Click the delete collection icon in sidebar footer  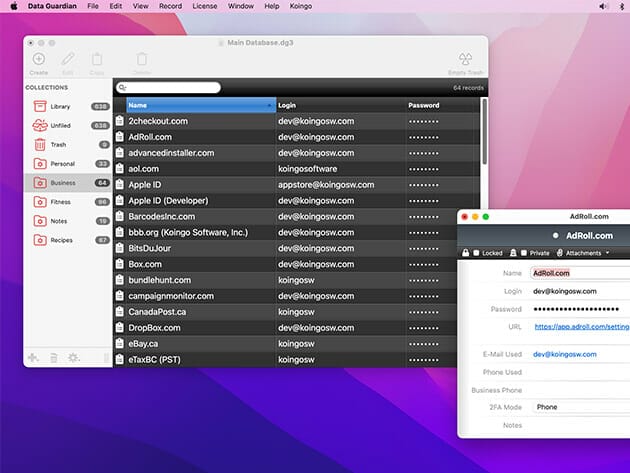tap(53, 357)
